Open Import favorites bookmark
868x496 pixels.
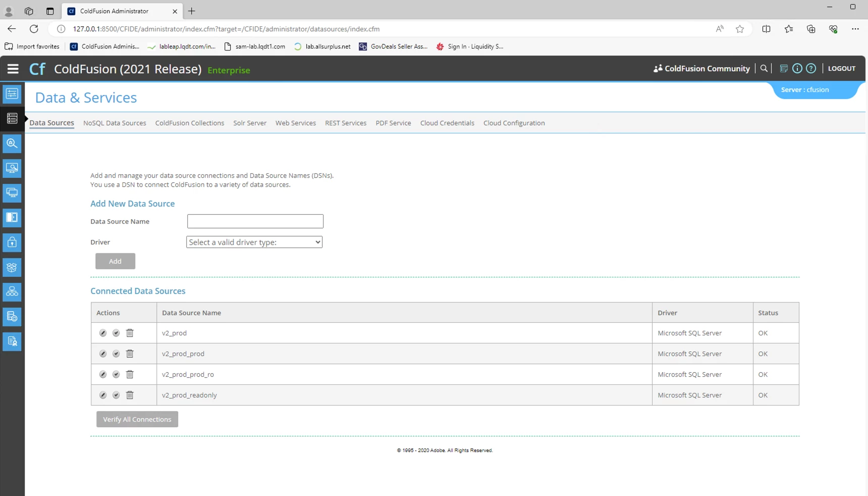pos(32,46)
